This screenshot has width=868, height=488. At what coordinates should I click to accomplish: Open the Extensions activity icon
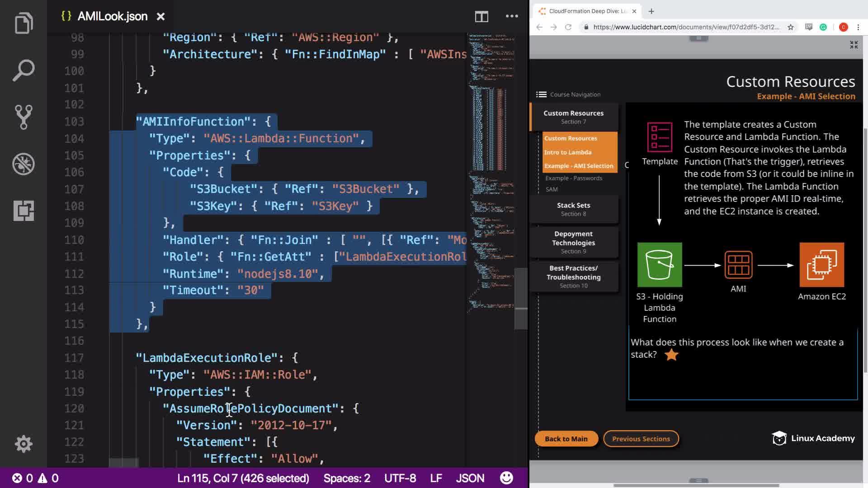24,211
